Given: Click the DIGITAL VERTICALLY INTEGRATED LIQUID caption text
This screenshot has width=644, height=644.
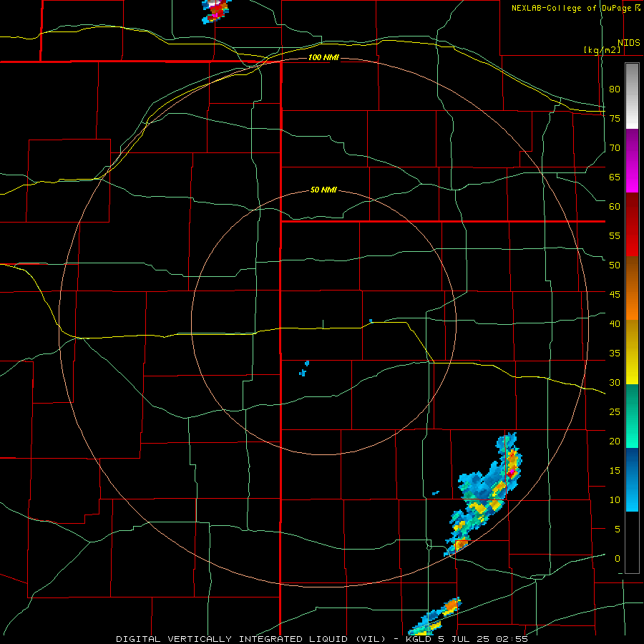Looking at the screenshot, I should pos(250,639).
